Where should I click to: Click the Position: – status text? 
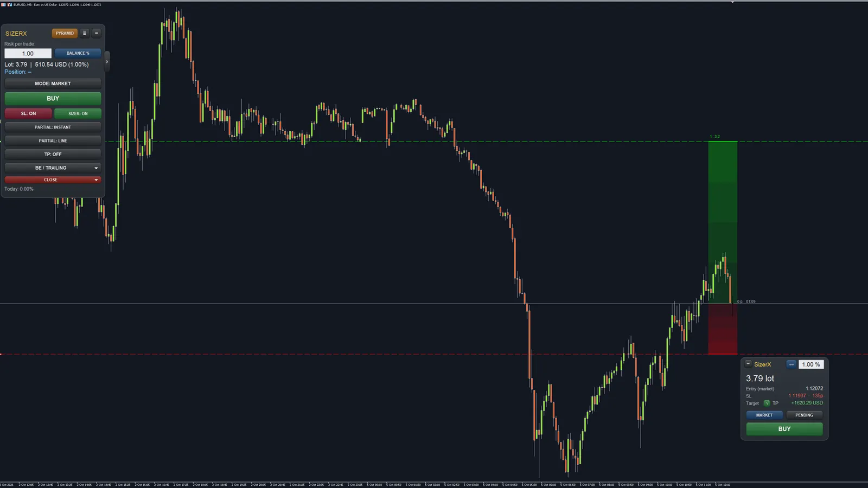pyautogui.click(x=18, y=72)
